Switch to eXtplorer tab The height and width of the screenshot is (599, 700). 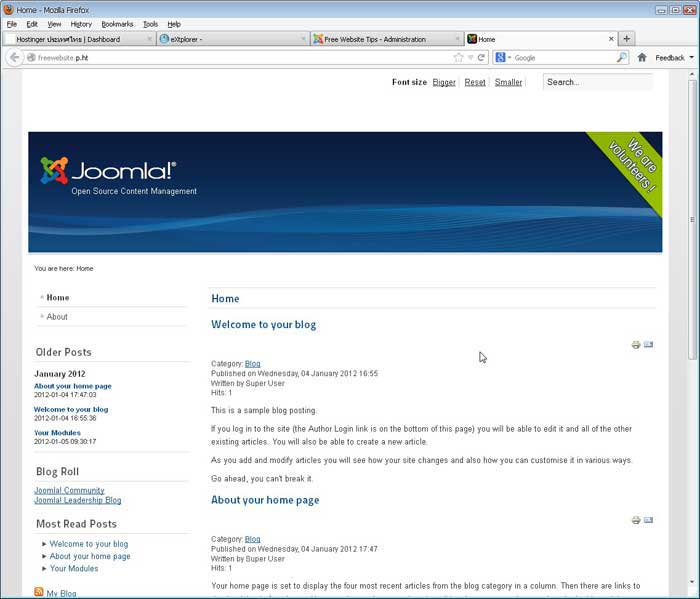tap(233, 39)
